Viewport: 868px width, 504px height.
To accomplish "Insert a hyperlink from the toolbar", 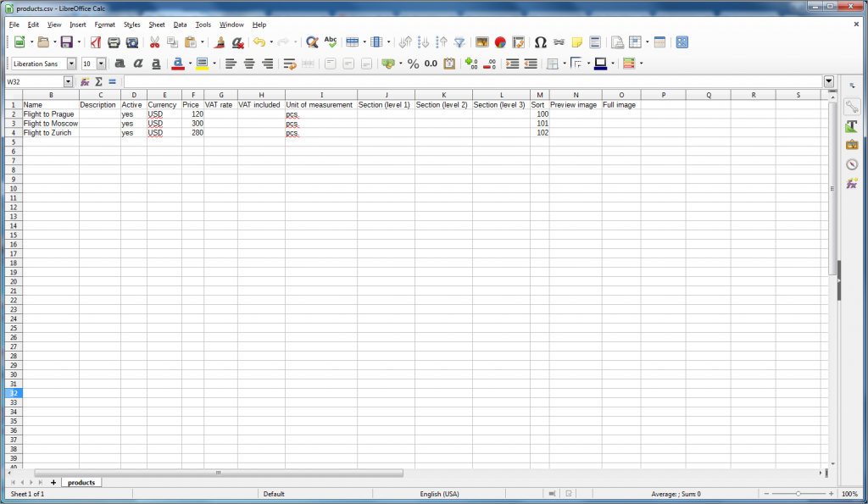I will (x=559, y=42).
